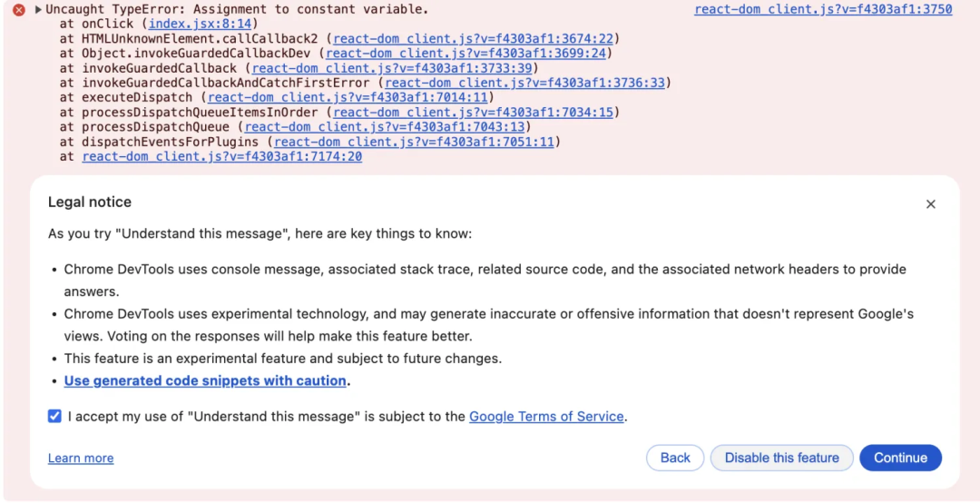980x503 pixels.
Task: Open invokeGuardedCallback link 3733:39
Action: (392, 68)
